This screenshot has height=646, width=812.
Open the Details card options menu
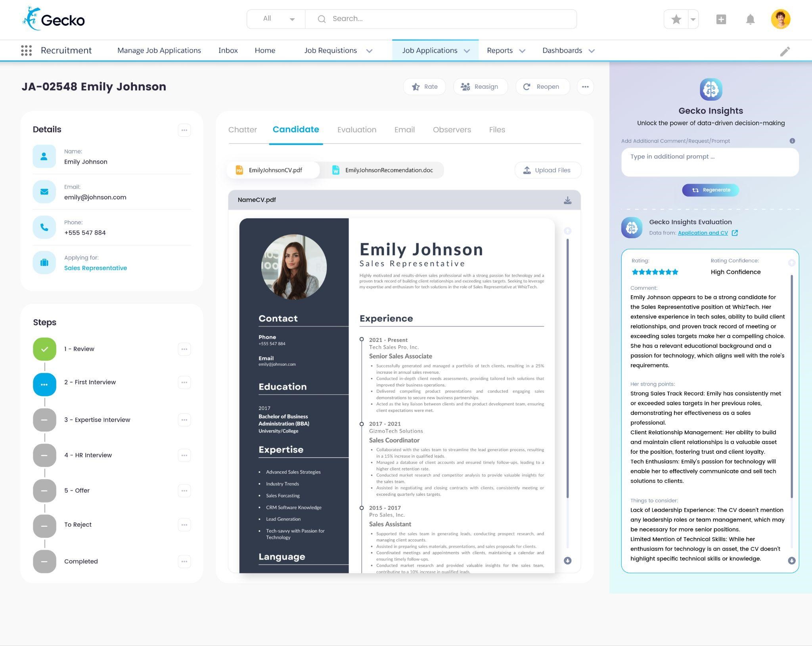tap(184, 130)
